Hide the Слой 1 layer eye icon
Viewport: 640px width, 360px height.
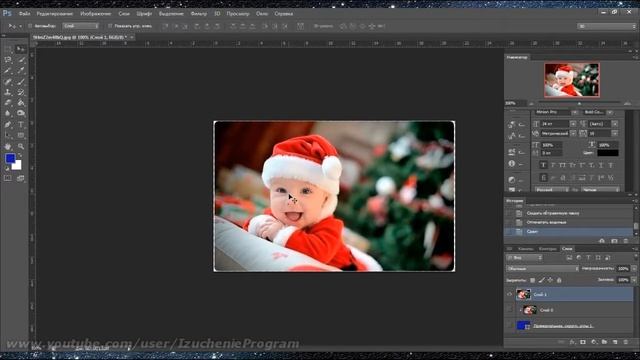pos(509,294)
